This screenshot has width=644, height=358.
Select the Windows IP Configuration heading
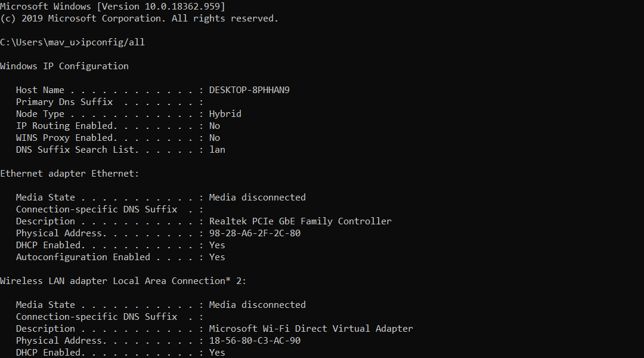[64, 66]
